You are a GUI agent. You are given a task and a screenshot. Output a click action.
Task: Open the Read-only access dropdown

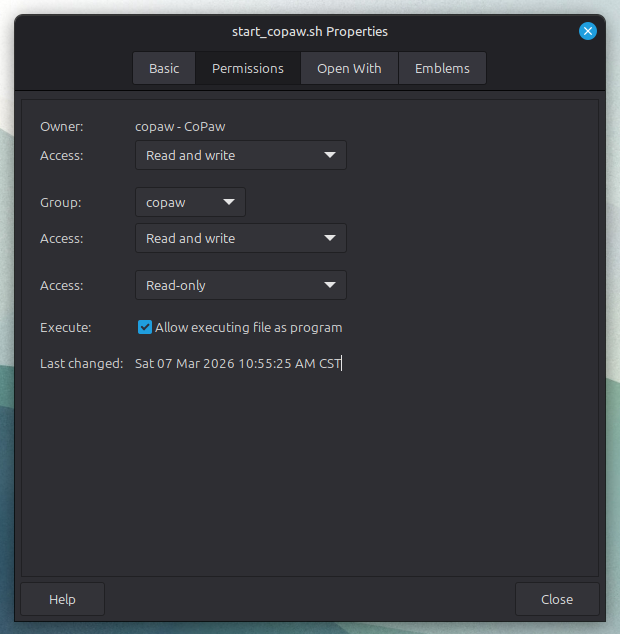[x=240, y=286]
